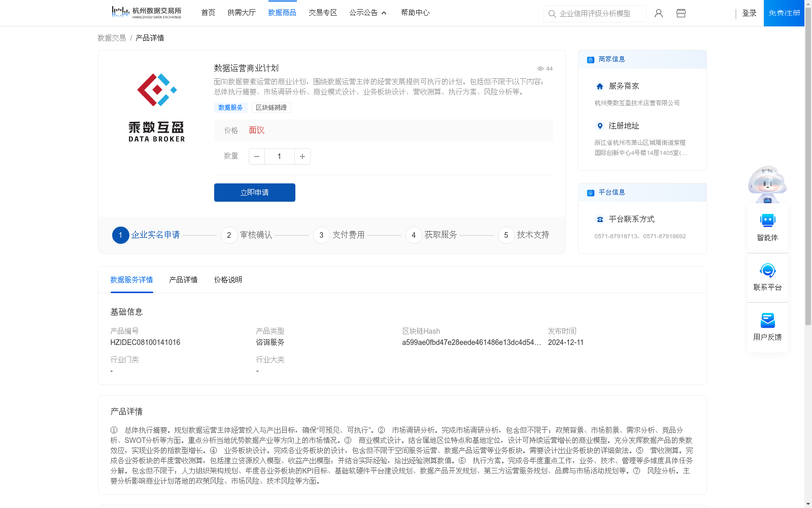812x508 pixels.
Task: Click the 立即申请 button
Action: [x=255, y=193]
